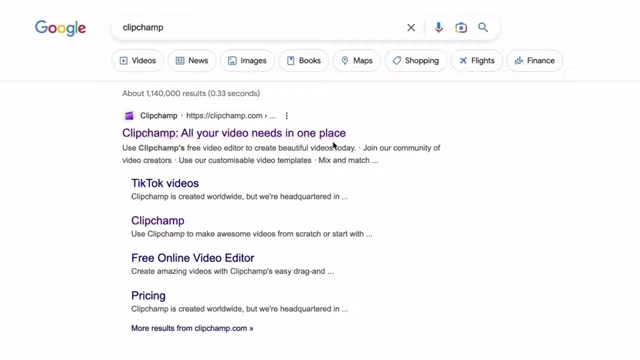Open three-dot menu beside clipchamp.com URL
The image size is (640, 360).
point(287,116)
